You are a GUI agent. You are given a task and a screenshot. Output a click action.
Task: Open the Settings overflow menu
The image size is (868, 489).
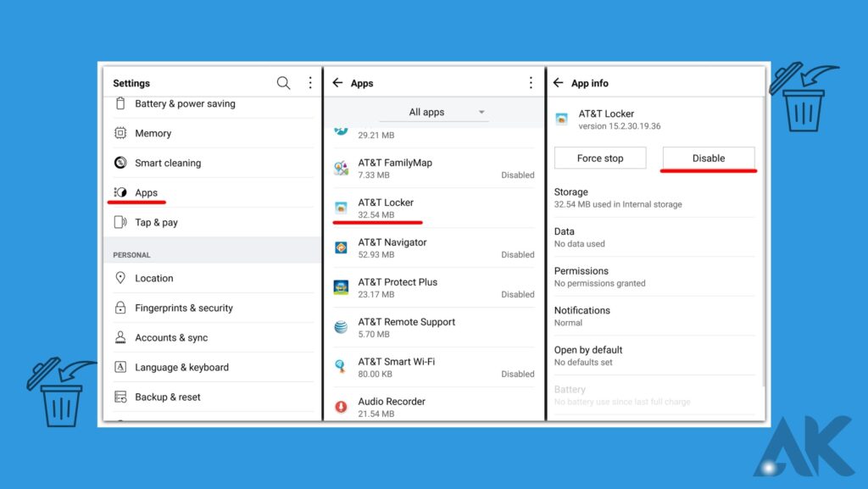[310, 83]
